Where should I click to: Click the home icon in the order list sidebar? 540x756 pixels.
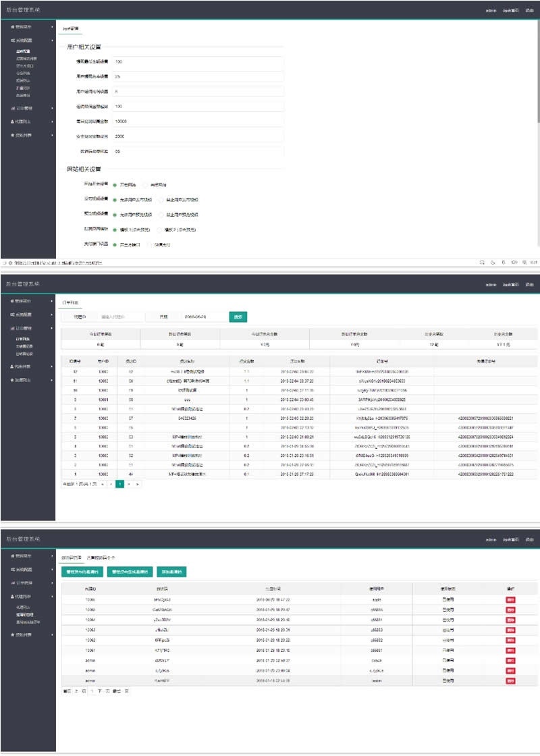(13, 301)
